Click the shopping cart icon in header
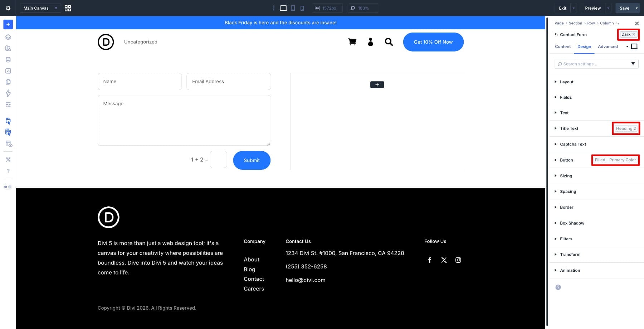644x329 pixels. click(x=352, y=42)
